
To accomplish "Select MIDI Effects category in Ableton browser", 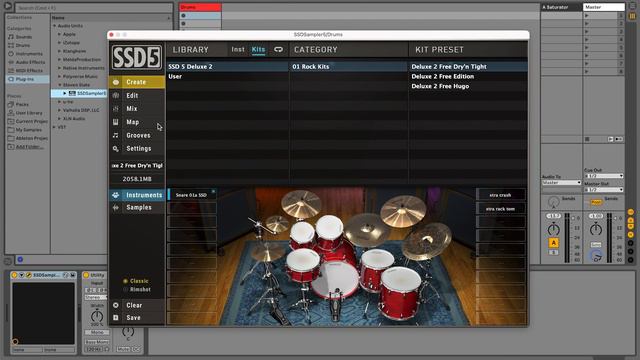I will (x=25, y=71).
